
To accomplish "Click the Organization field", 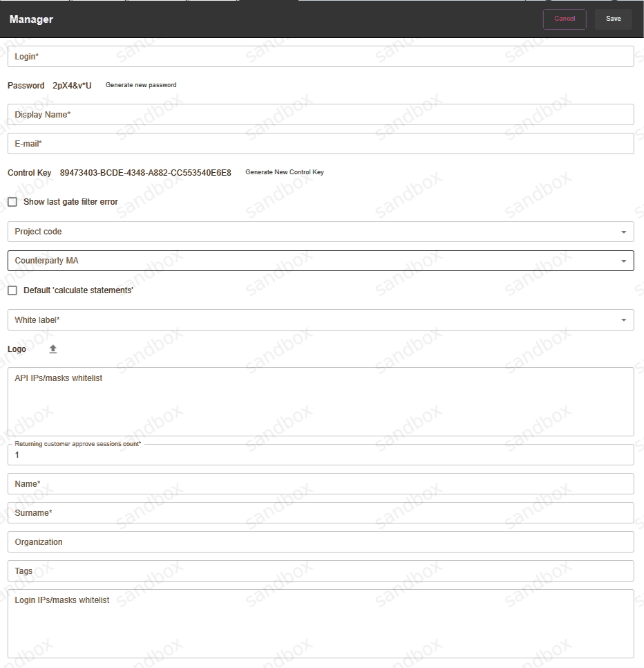I will click(320, 542).
